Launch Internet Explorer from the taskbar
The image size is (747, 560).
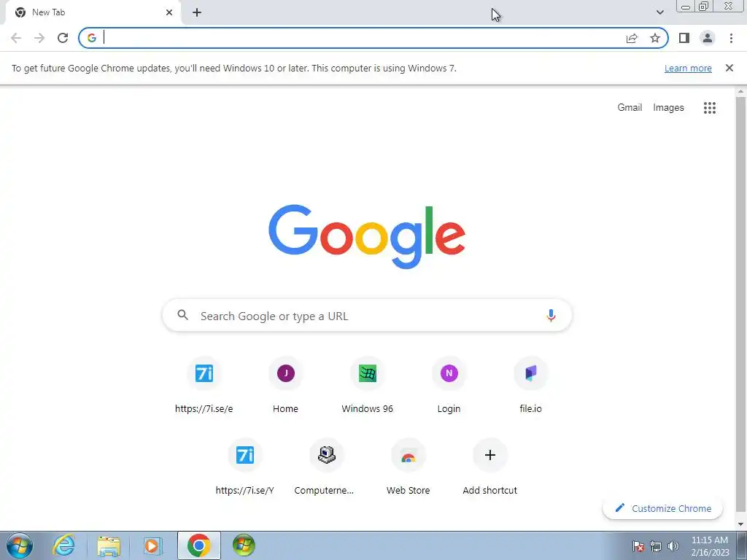tap(64, 545)
